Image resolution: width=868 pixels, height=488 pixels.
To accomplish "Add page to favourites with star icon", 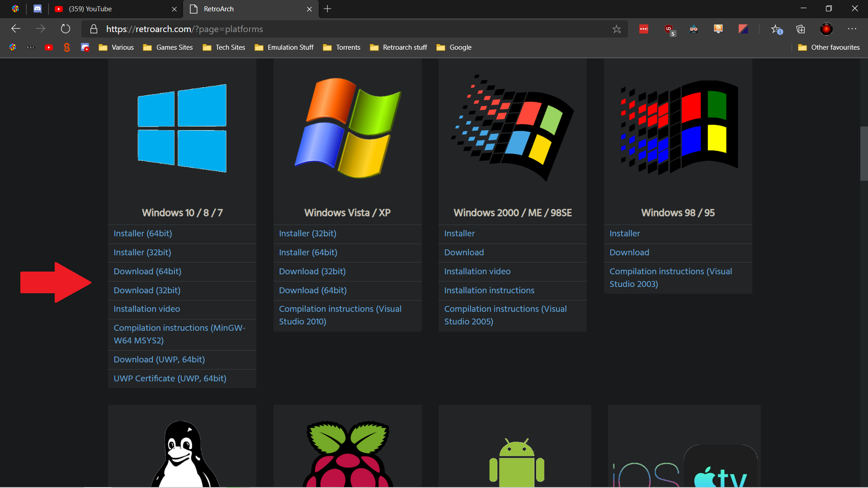I will click(617, 29).
